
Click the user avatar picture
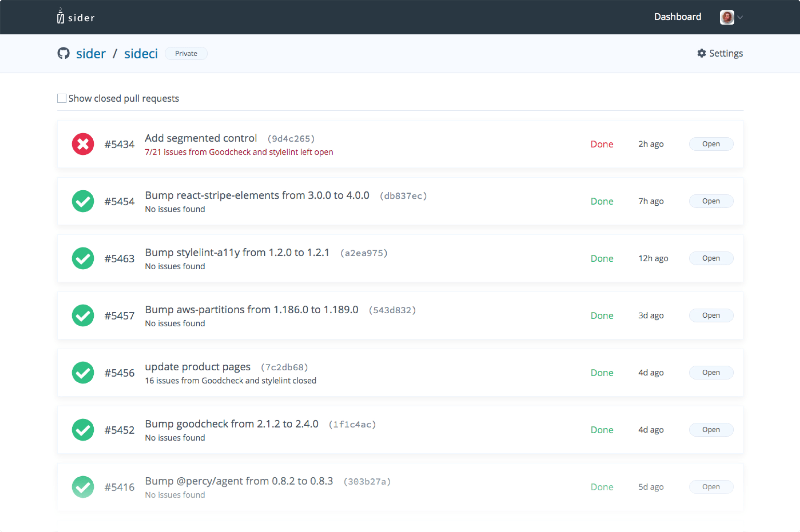[x=727, y=17]
